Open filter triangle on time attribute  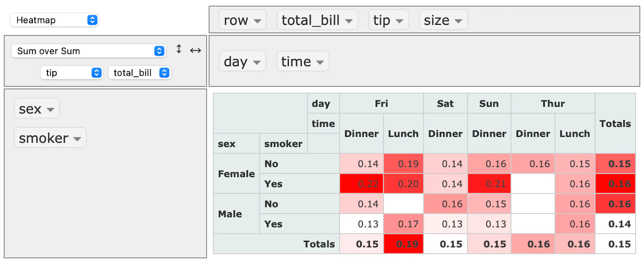pyautogui.click(x=320, y=62)
